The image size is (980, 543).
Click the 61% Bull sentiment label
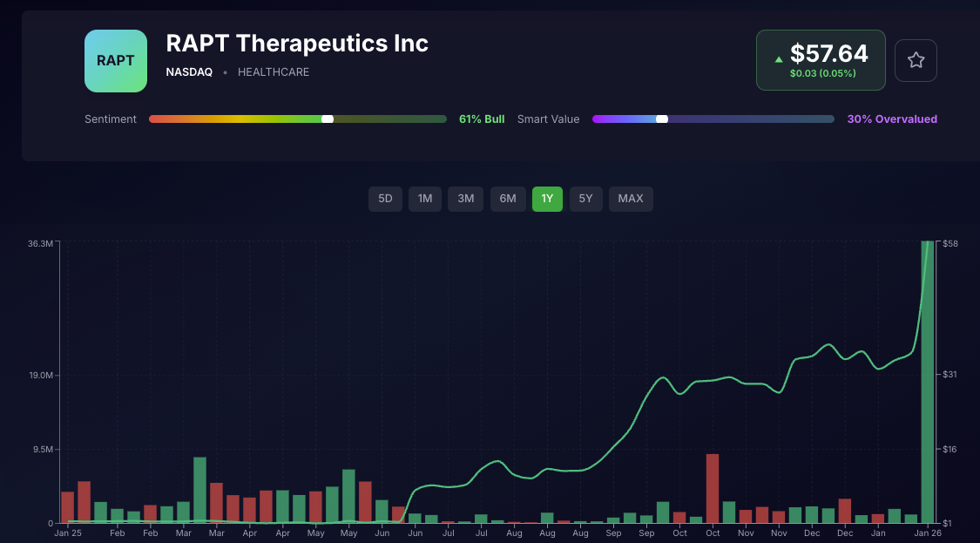coord(482,119)
